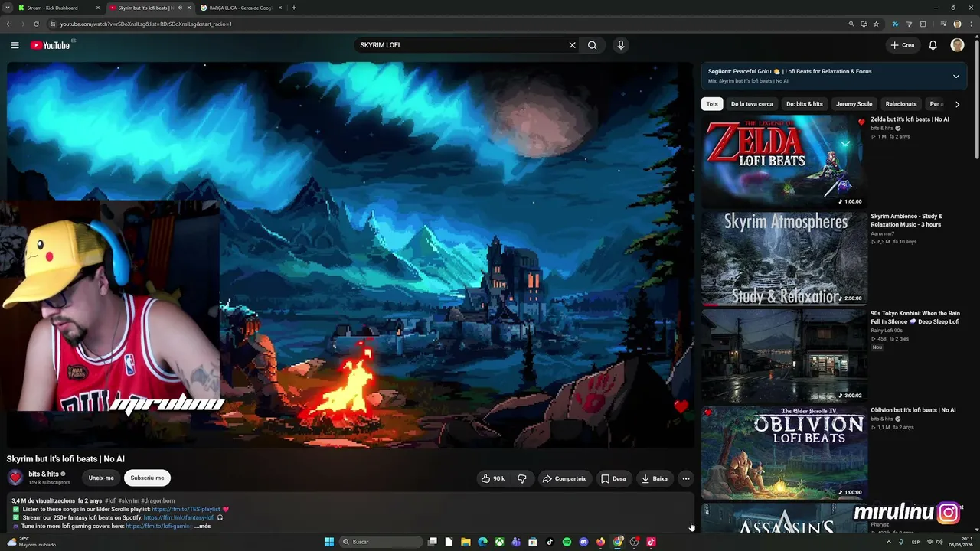980x551 pixels.
Task: Select the Tots filter chip
Action: click(712, 104)
